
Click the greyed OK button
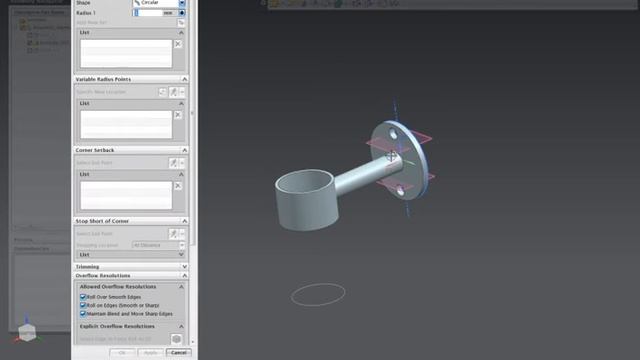[122, 353]
